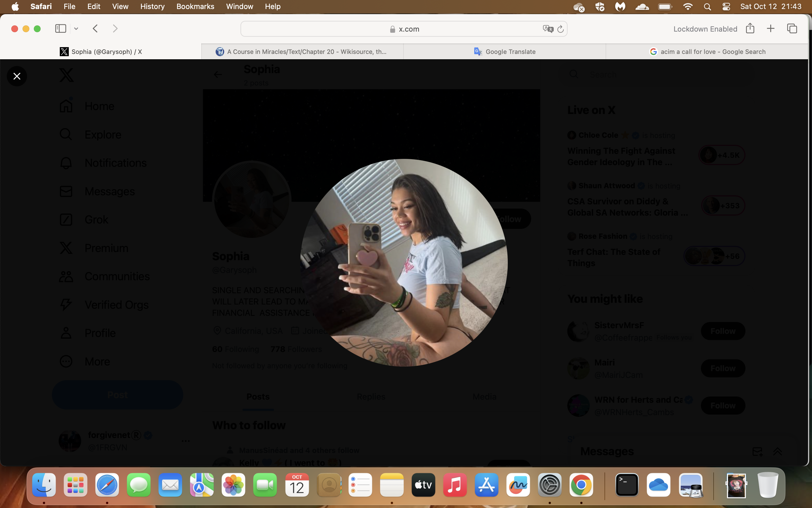Go back one page in Safari
The width and height of the screenshot is (812, 508).
tap(95, 29)
